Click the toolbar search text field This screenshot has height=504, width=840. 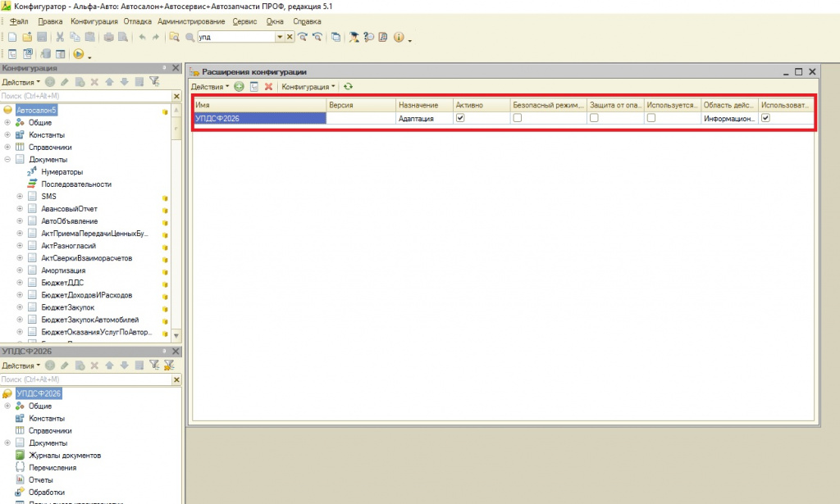[236, 37]
